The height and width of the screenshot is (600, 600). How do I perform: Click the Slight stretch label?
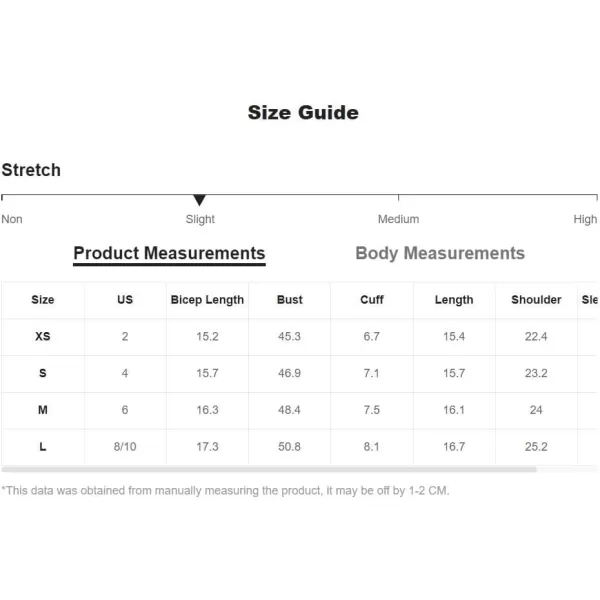pyautogui.click(x=200, y=220)
